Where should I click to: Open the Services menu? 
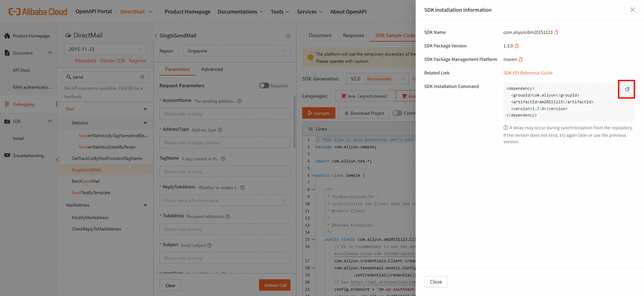(x=309, y=12)
